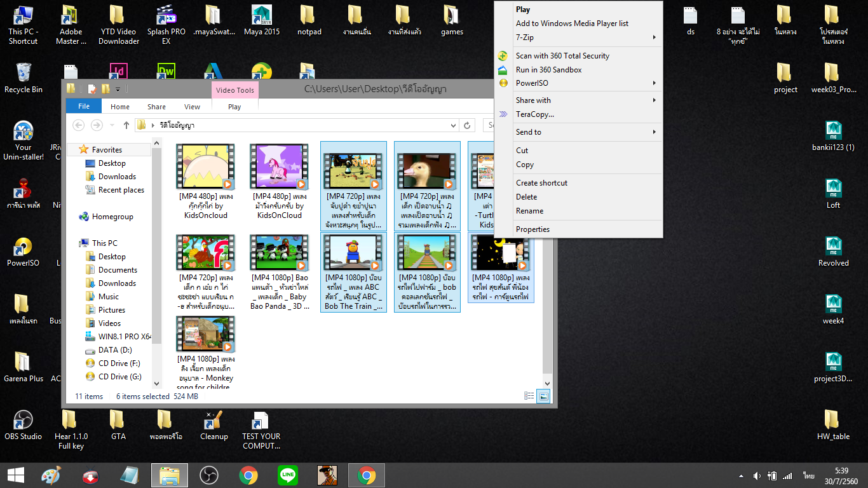This screenshot has width=868, height=488.
Task: Open the Maya 2015 desktop shortcut
Action: [x=261, y=15]
